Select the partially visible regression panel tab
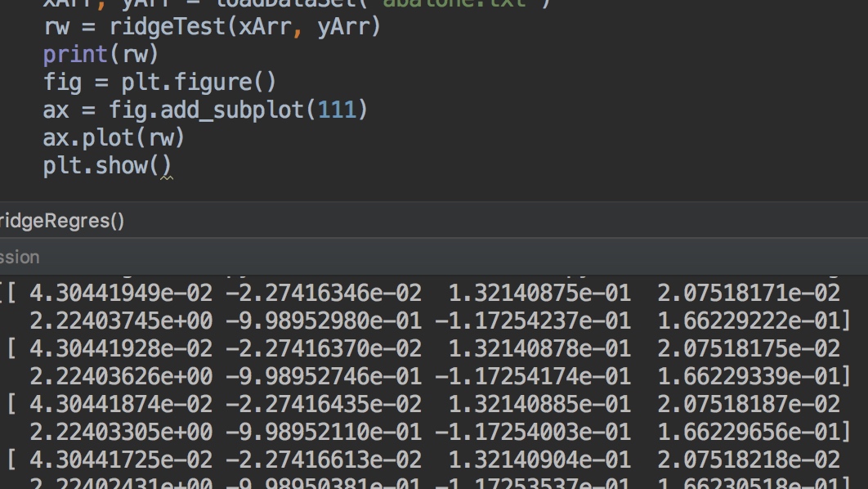 (x=19, y=258)
